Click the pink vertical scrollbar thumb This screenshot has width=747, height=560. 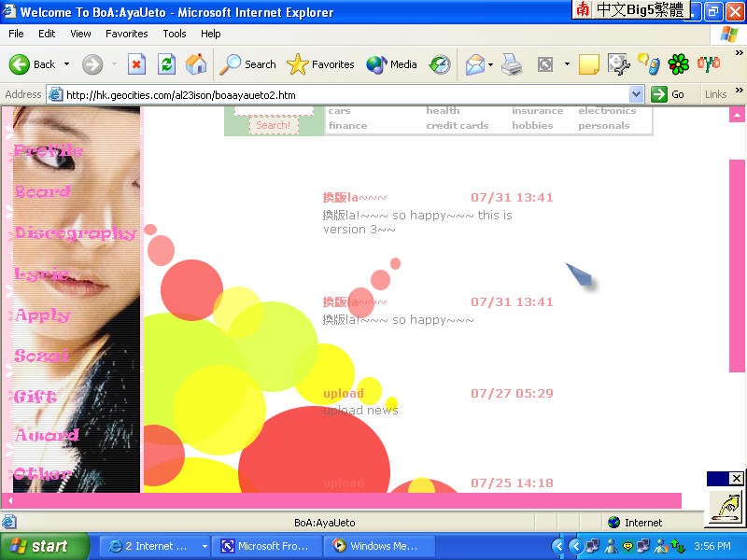coord(737,266)
